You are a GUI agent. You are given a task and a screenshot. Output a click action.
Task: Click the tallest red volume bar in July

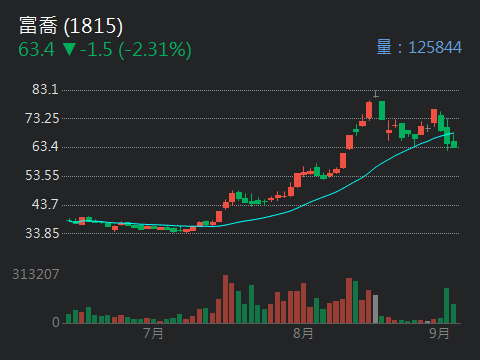point(226,299)
